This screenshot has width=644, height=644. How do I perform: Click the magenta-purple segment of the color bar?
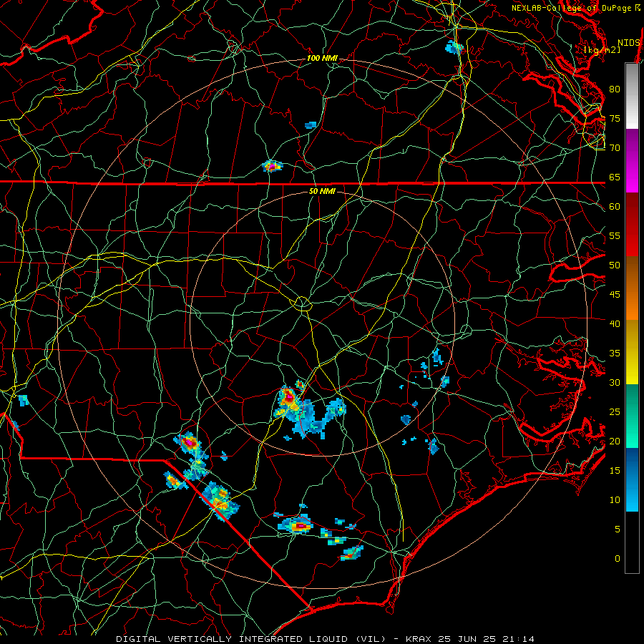coord(632,160)
